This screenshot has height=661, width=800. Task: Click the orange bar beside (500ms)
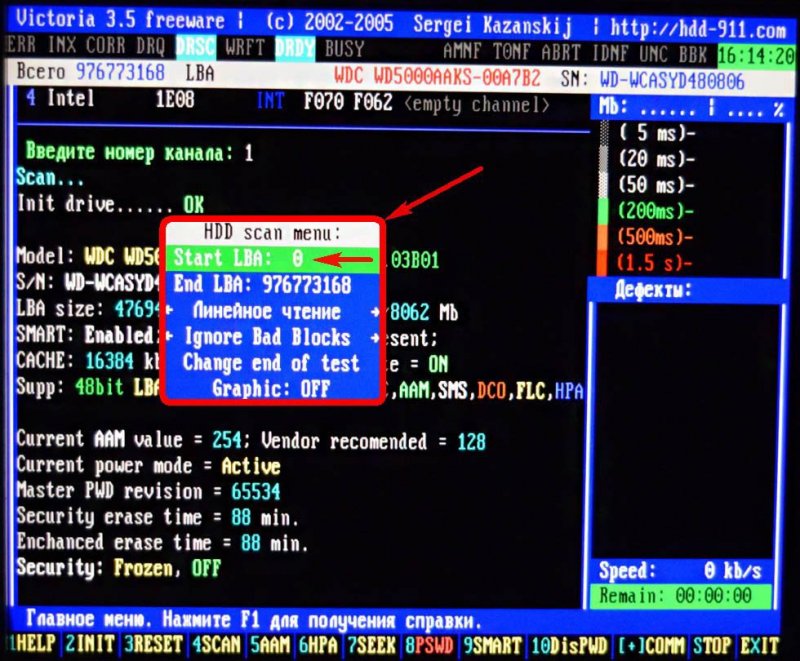coord(603,237)
